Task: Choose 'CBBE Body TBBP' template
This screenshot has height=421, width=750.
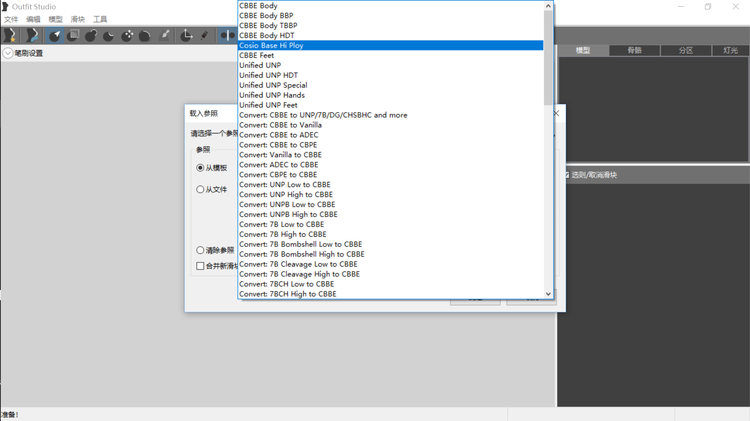Action: [x=391, y=26]
